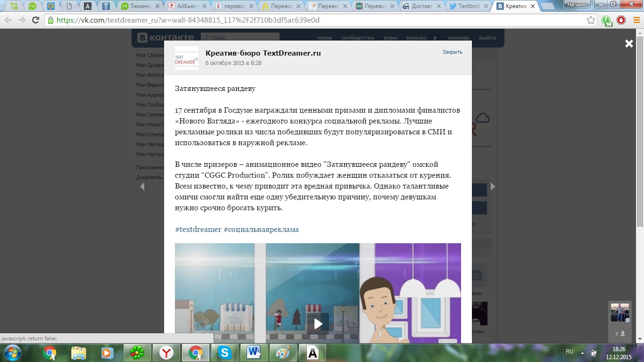The width and height of the screenshot is (644, 362).
Task: Open Мои Сообщения in the left sidebar
Action: click(150, 105)
